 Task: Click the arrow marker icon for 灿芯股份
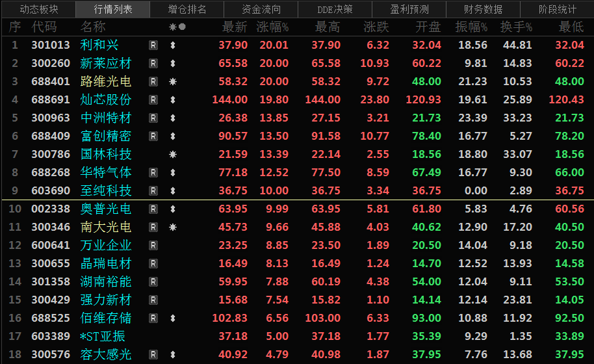coord(173,100)
